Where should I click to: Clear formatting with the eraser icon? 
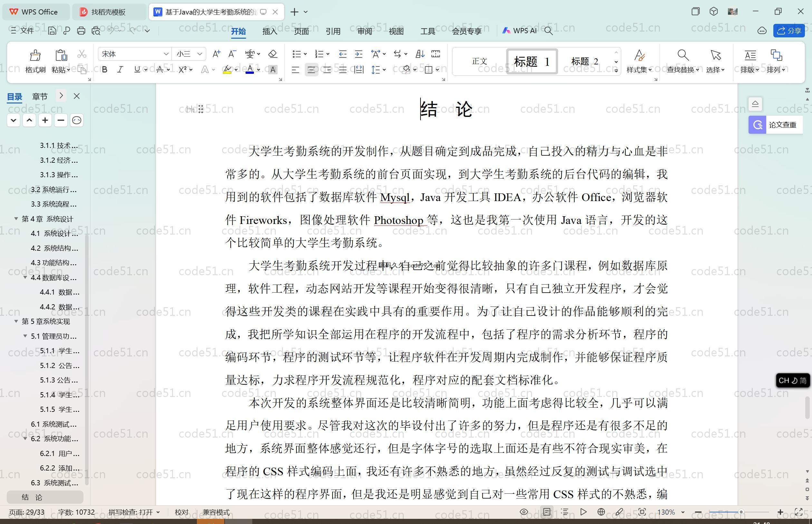click(x=273, y=54)
